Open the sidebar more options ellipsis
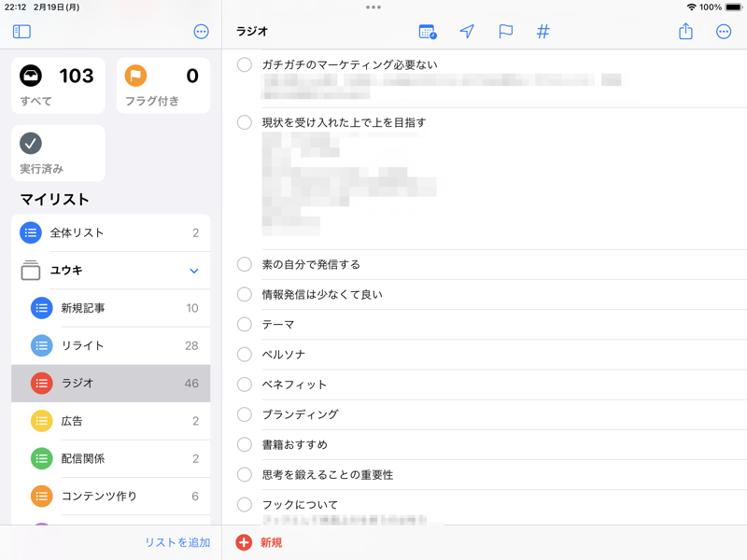This screenshot has width=747, height=560. (201, 32)
